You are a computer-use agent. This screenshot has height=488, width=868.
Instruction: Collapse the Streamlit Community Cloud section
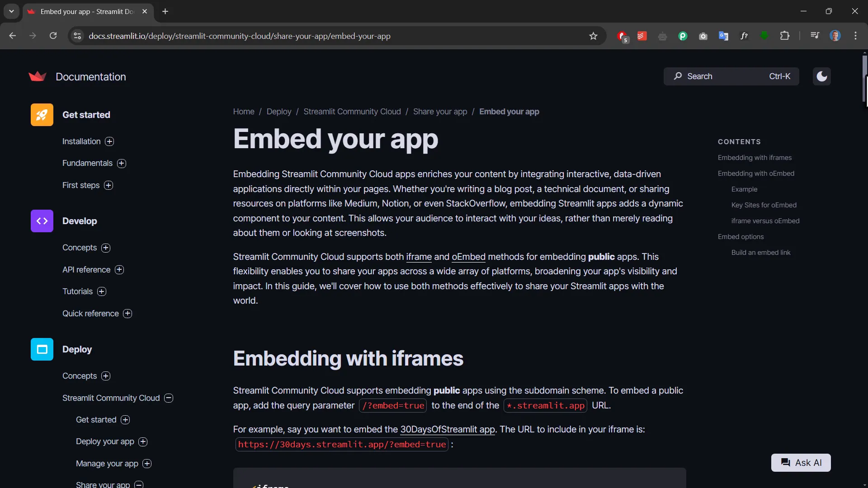168,398
